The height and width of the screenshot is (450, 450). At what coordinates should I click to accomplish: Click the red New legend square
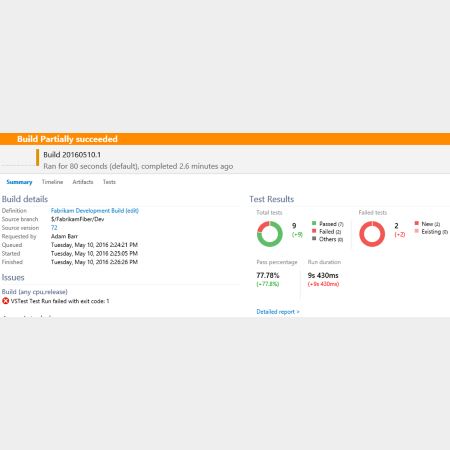(x=417, y=223)
